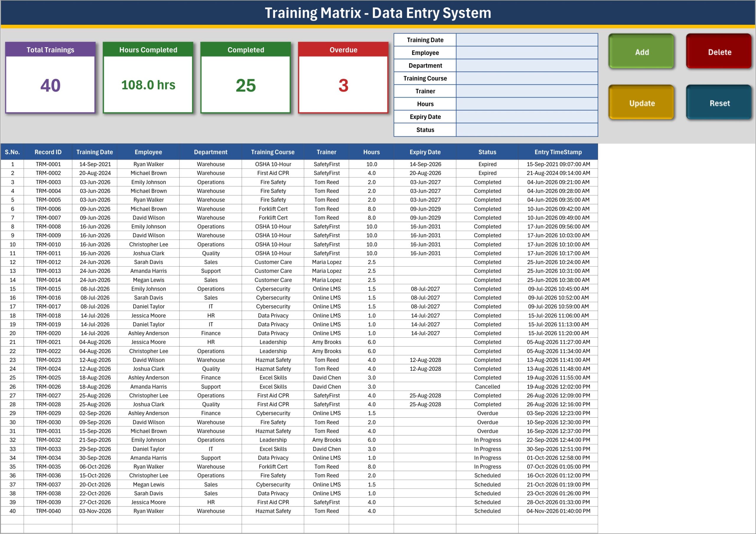Image resolution: width=756 pixels, height=534 pixels.
Task: Click timestamp 04-Nov-2026 01:40:00 PM
Action: tap(558, 511)
